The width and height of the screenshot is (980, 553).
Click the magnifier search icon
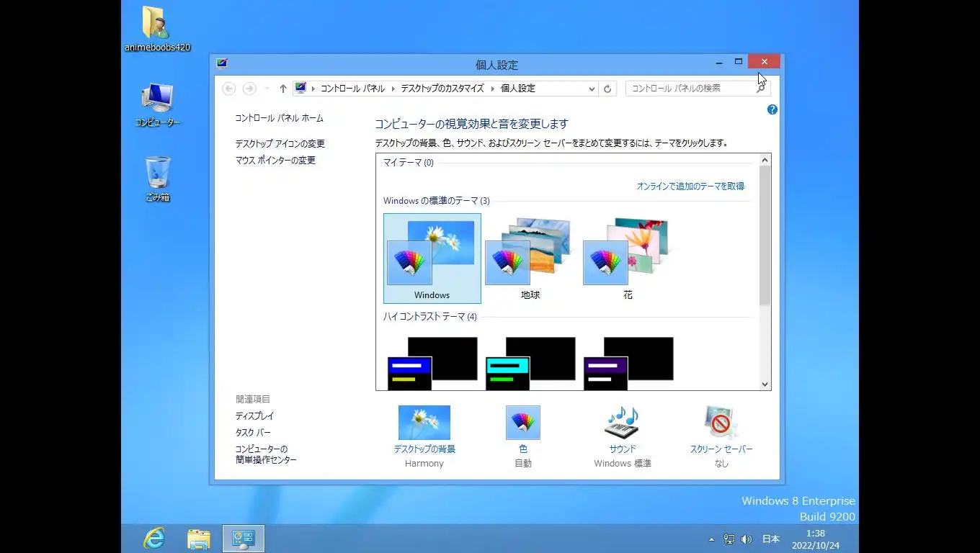click(x=761, y=88)
